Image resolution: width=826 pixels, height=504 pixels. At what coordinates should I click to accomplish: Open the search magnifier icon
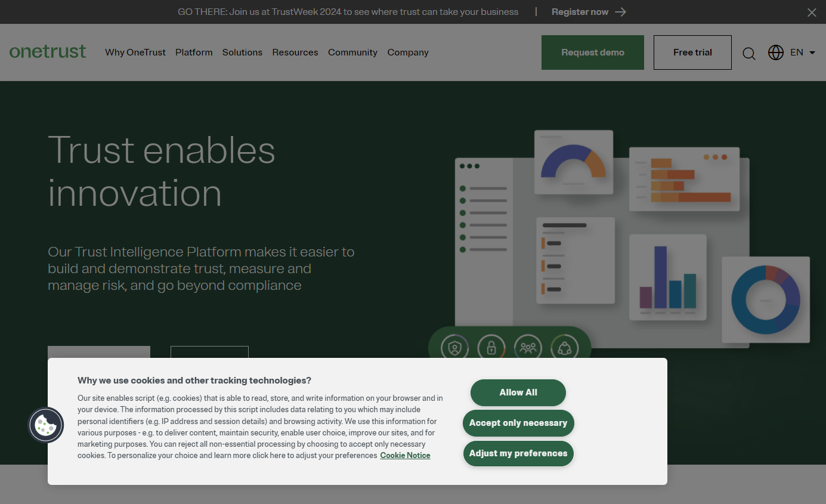point(749,53)
